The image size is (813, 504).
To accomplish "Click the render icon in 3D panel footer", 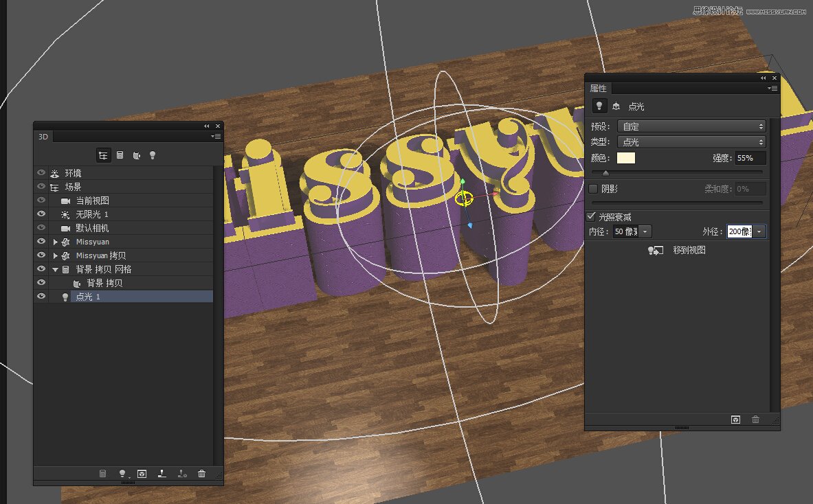I will (142, 474).
